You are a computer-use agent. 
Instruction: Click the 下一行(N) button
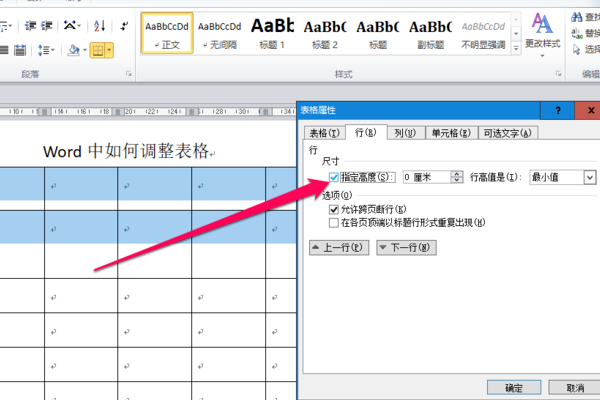(406, 248)
